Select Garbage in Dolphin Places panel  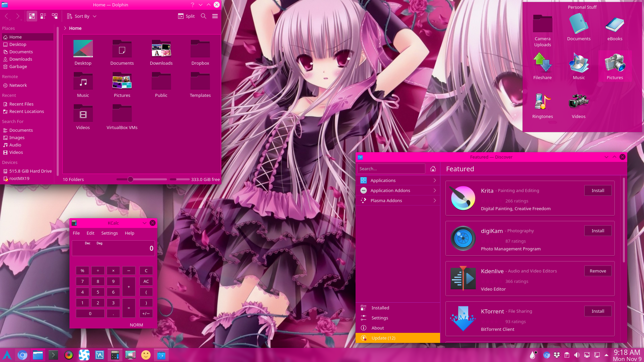tap(28, 66)
